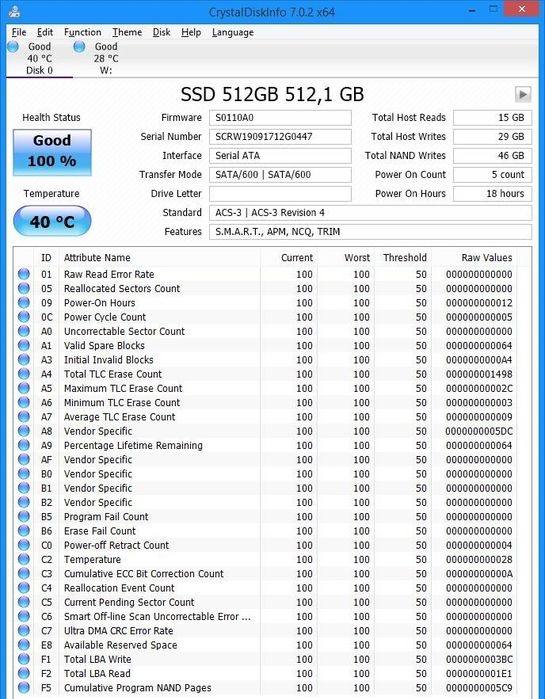This screenshot has width=545, height=699.
Task: Click the Standard field ACS-3
Action: [370, 213]
